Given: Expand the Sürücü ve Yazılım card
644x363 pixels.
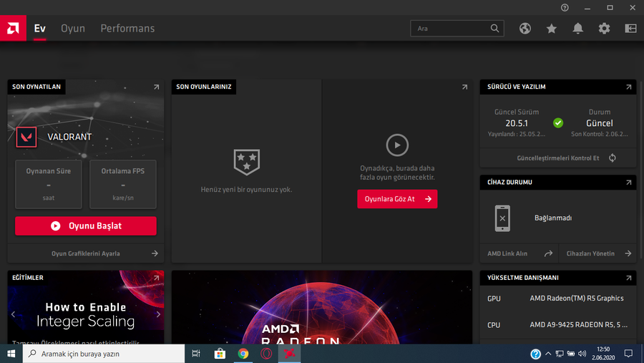Looking at the screenshot, I should click(x=629, y=87).
